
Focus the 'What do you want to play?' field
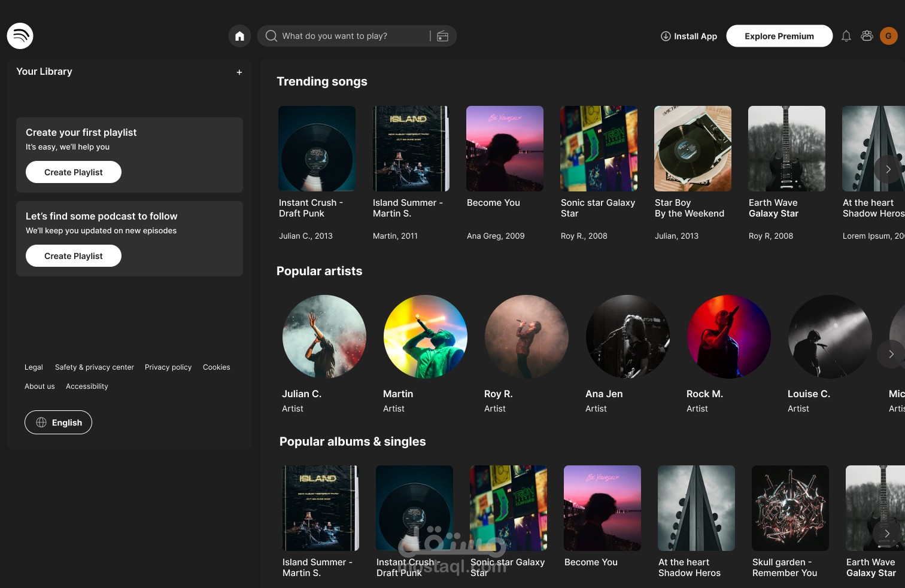click(x=357, y=36)
